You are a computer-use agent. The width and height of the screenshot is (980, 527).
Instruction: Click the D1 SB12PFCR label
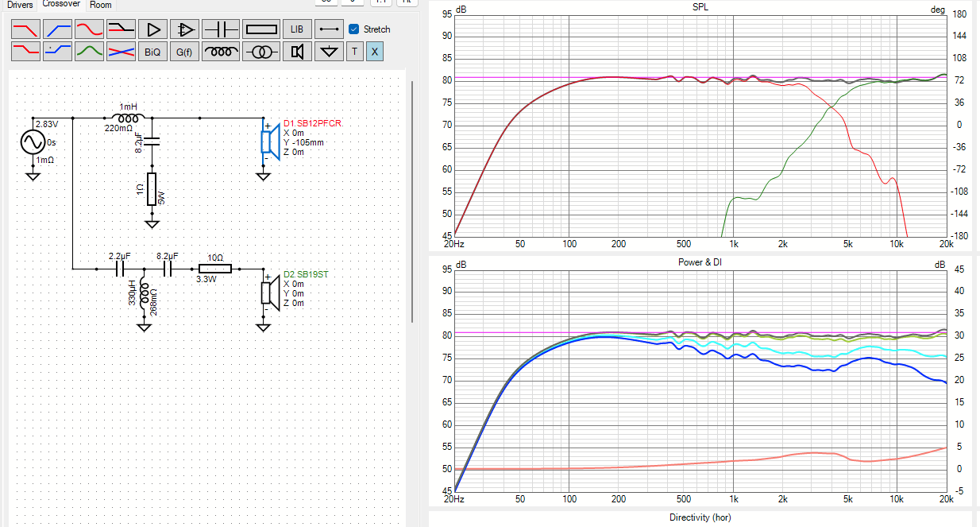coord(313,123)
